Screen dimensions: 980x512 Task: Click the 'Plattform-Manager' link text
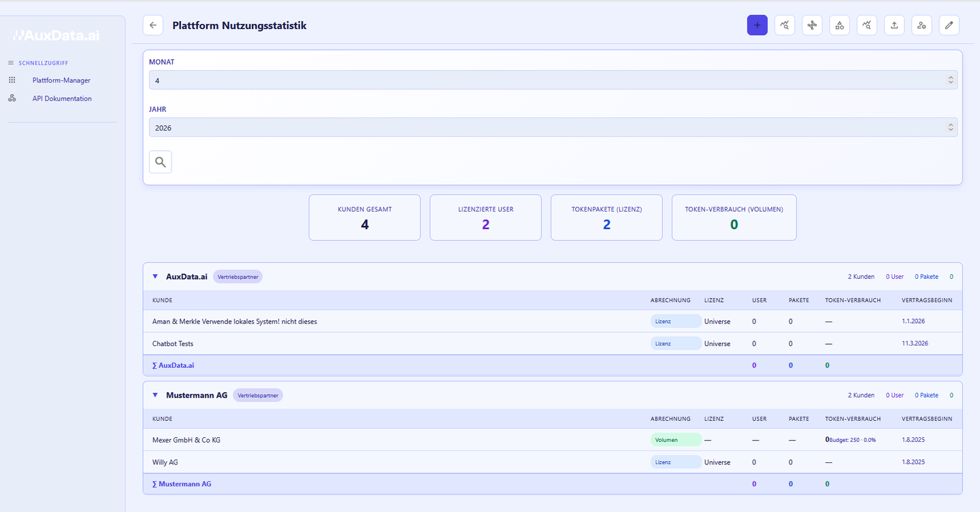tap(61, 80)
